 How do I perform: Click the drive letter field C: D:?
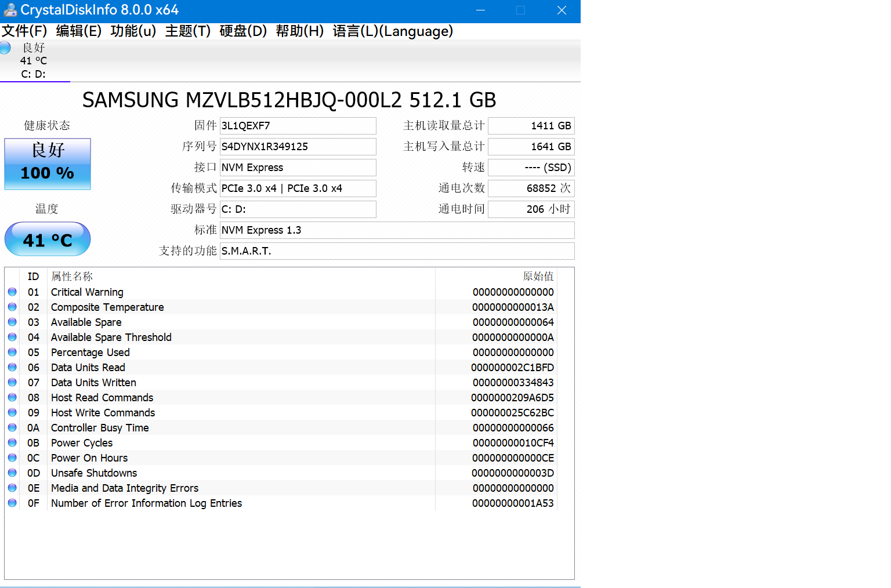coord(298,209)
